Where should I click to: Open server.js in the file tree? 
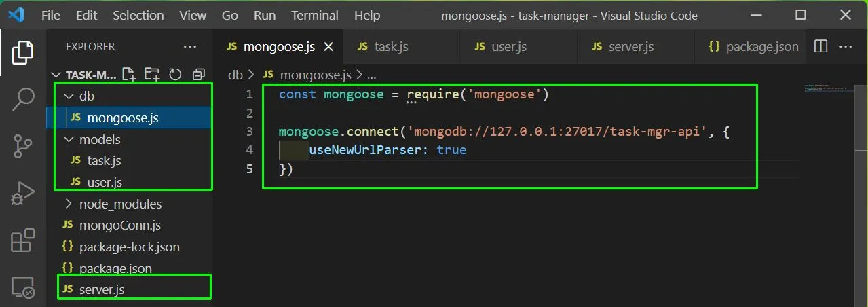tap(130, 290)
